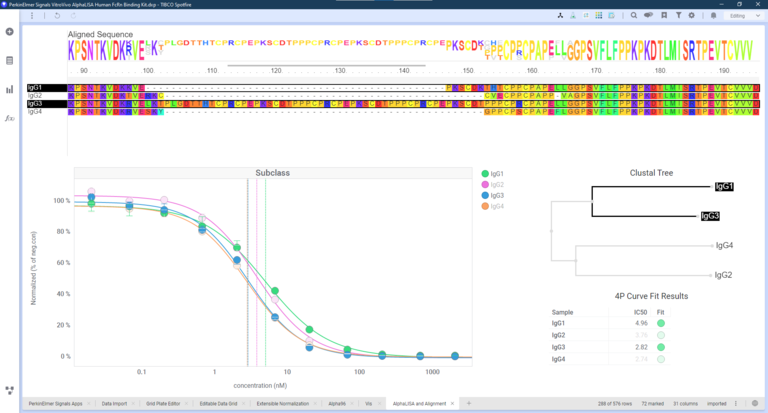The height and width of the screenshot is (413, 768).
Task: Click the IgG4 leaf in the Clustal Tree
Action: point(724,245)
